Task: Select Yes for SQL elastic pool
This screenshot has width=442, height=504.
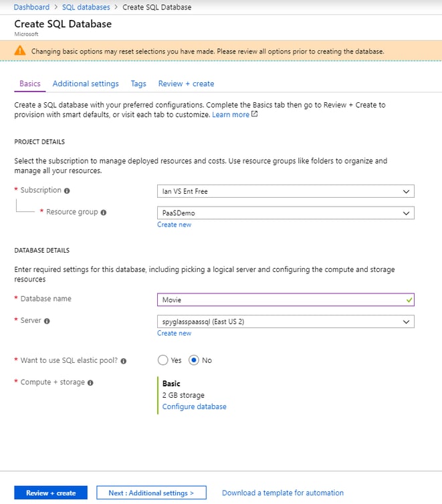Action: (163, 360)
